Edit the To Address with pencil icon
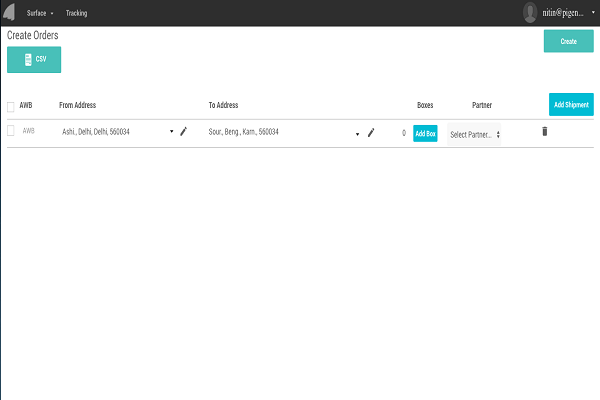The height and width of the screenshot is (400, 600). 371,132
